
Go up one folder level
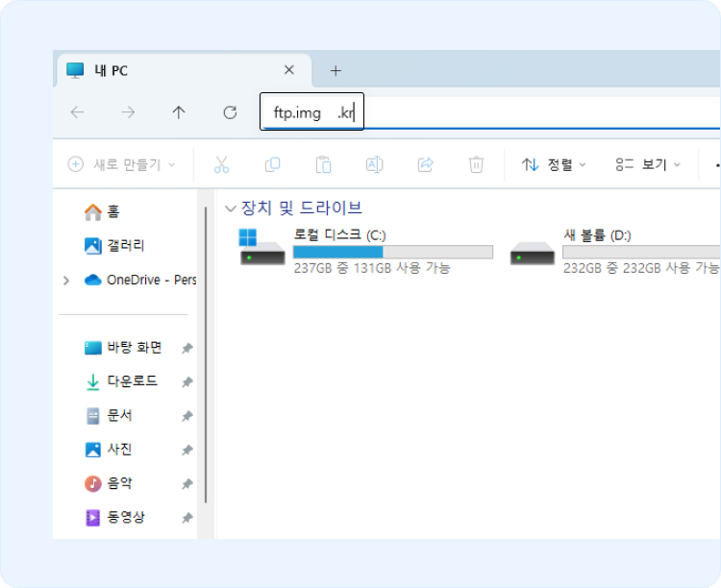coord(179,112)
